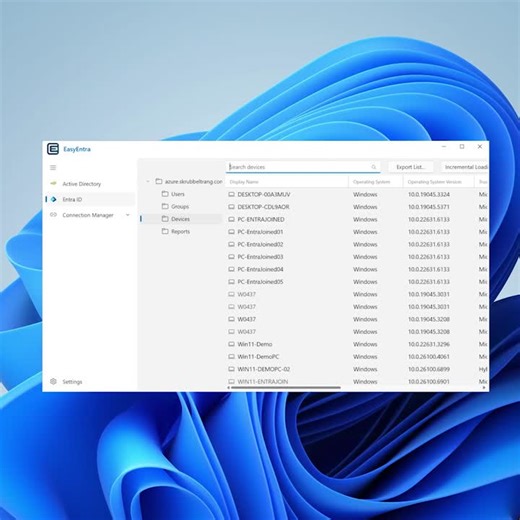The image size is (520, 520).
Task: Open the Groups folder
Action: [x=180, y=207]
